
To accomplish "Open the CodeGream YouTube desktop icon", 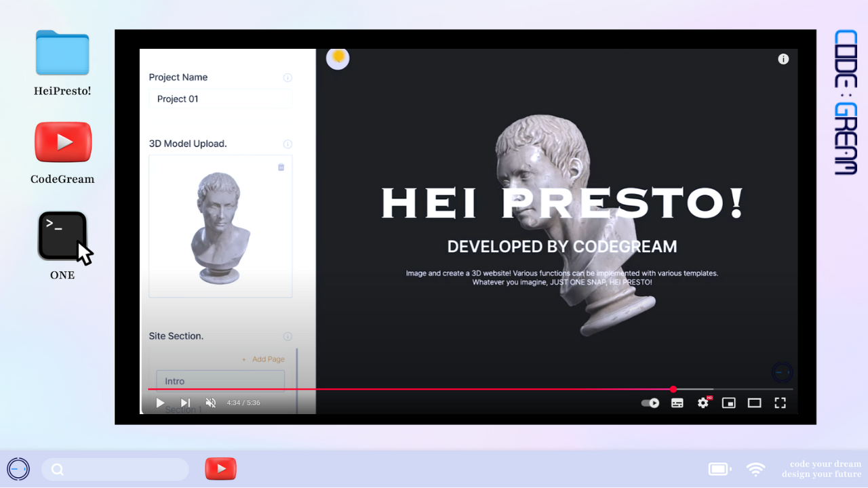I will pyautogui.click(x=63, y=142).
